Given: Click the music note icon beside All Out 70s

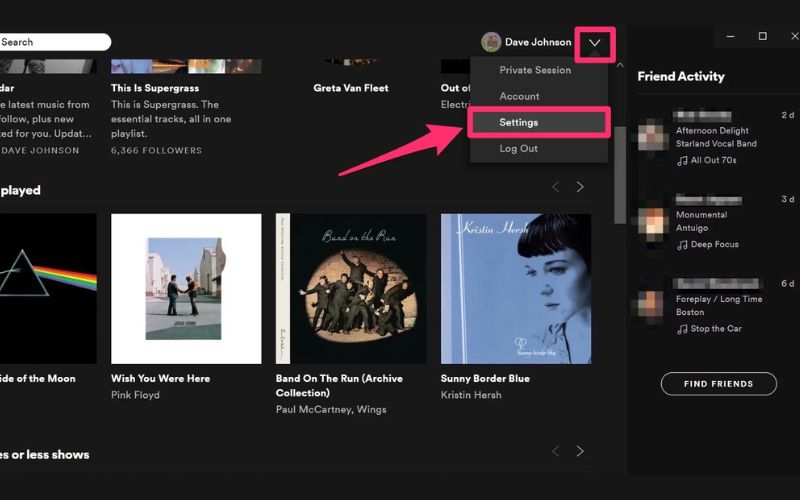Looking at the screenshot, I should pyautogui.click(x=682, y=161).
